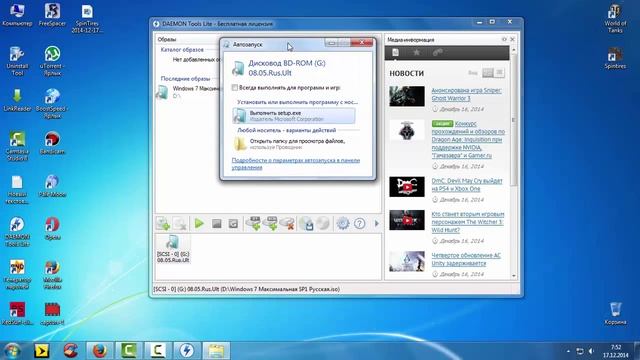Open Help question mark icon
The width and height of the screenshot is (640, 360).
(x=360, y=223)
